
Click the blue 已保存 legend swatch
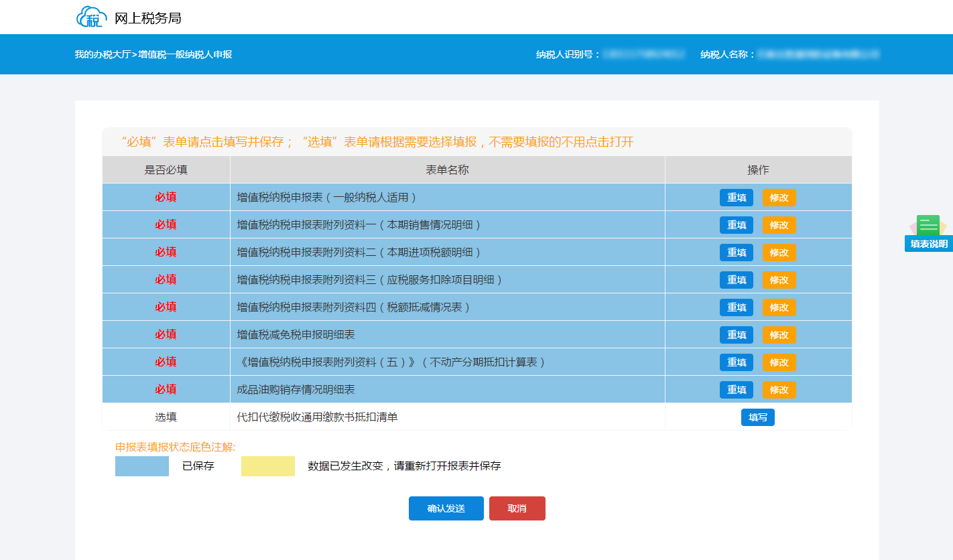(x=142, y=466)
